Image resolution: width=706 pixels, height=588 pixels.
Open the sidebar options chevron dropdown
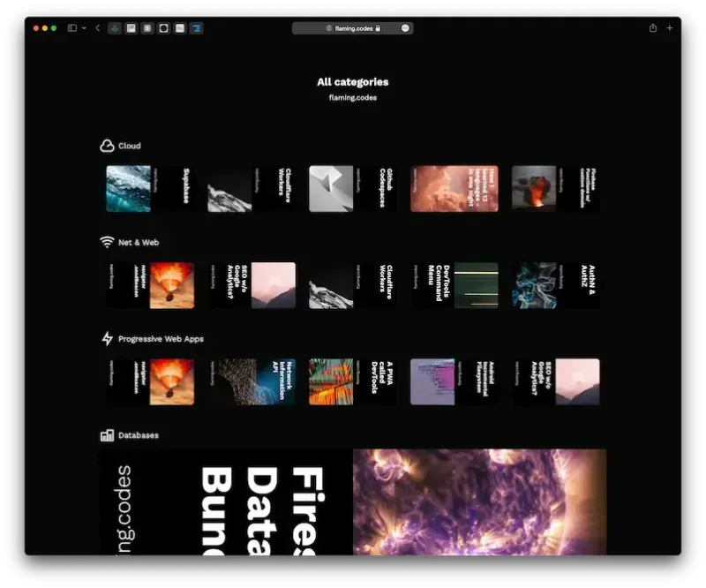click(84, 28)
